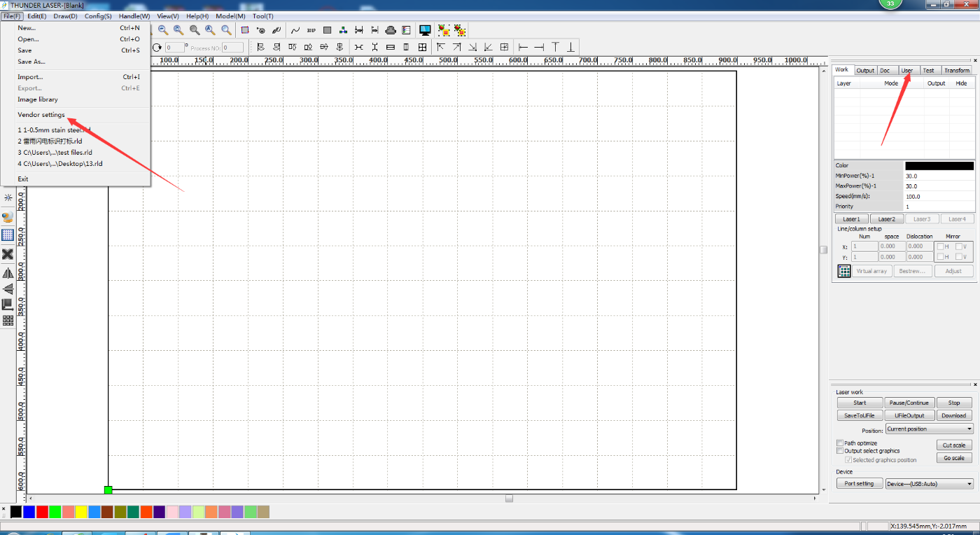Click the align-bottom edge icon at the toolbar end
This screenshot has width=980, height=535.
570,47
